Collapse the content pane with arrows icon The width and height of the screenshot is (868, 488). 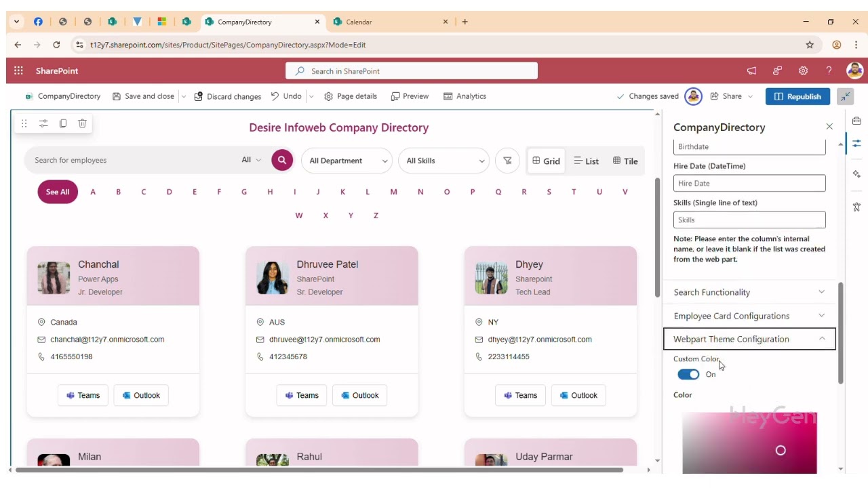[x=846, y=96]
